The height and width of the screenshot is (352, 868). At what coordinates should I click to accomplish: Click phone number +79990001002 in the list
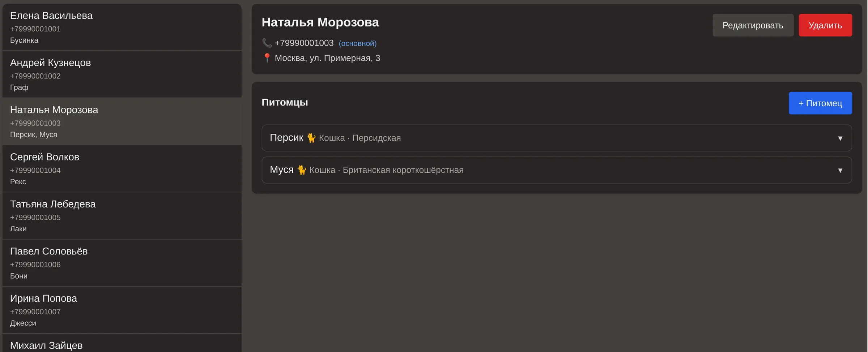(35, 76)
